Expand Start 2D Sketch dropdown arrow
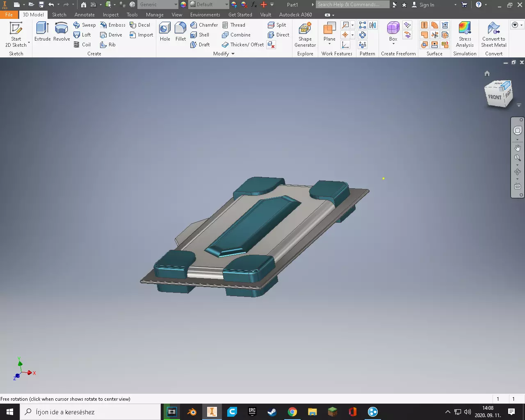This screenshot has height=420, width=525. (29, 42)
